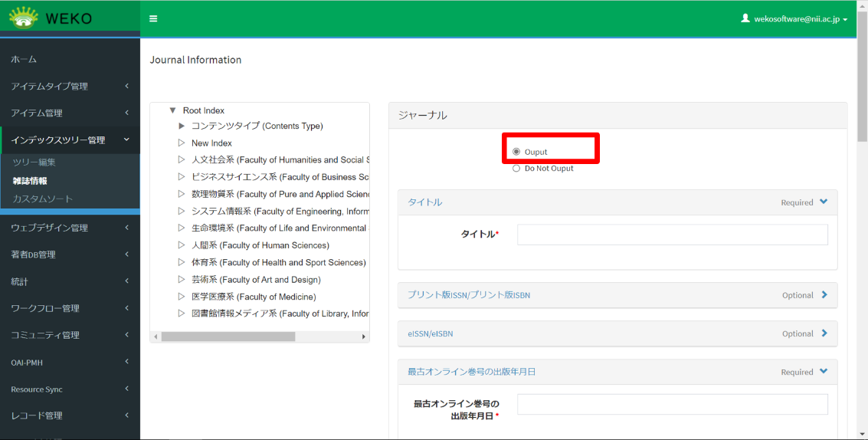Viewport: 868px width, 440px height.
Task: Select the Ouput radio button
Action: click(516, 152)
